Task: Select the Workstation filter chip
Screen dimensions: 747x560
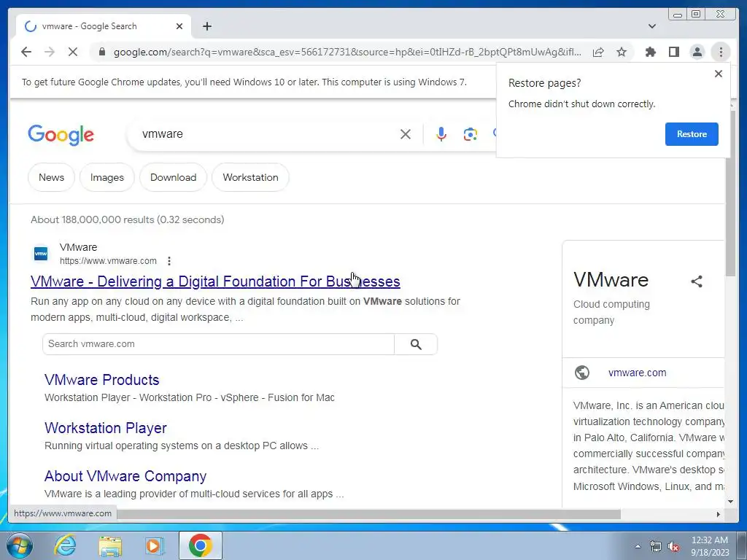Action: click(251, 177)
